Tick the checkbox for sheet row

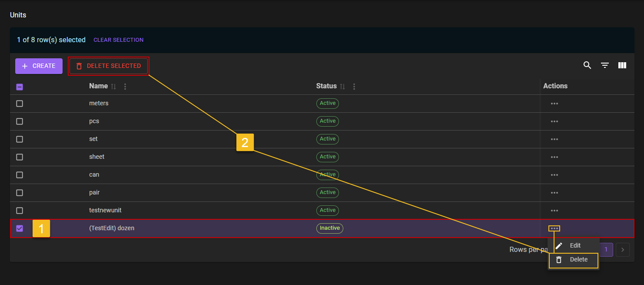tap(20, 157)
